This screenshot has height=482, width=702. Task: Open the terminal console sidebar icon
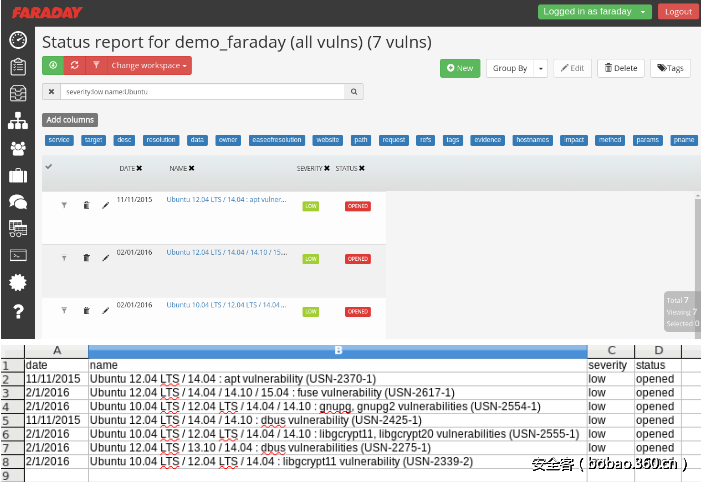pos(18,256)
